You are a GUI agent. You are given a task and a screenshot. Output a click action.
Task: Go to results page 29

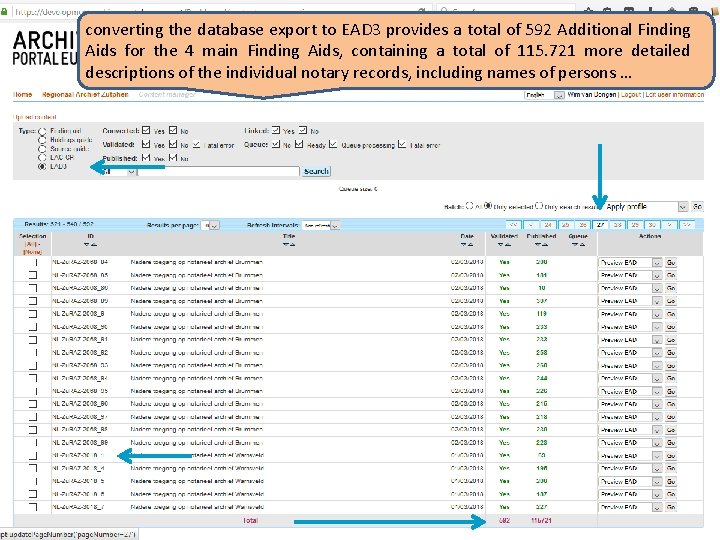pos(635,225)
